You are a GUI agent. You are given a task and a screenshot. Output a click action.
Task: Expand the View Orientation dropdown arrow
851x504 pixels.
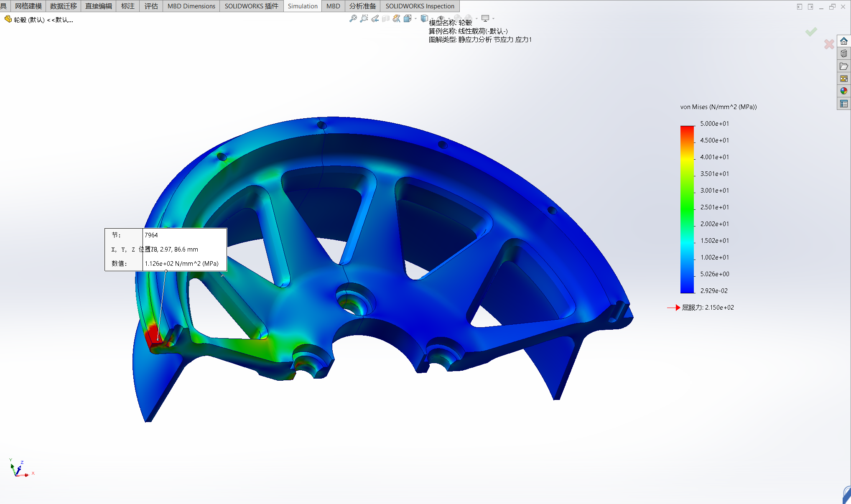[x=415, y=18]
